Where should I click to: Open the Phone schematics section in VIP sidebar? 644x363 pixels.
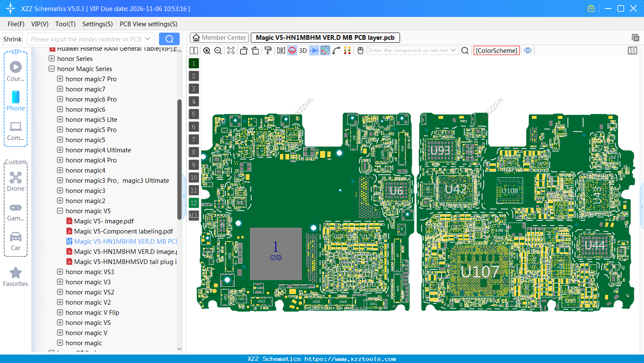point(16,101)
